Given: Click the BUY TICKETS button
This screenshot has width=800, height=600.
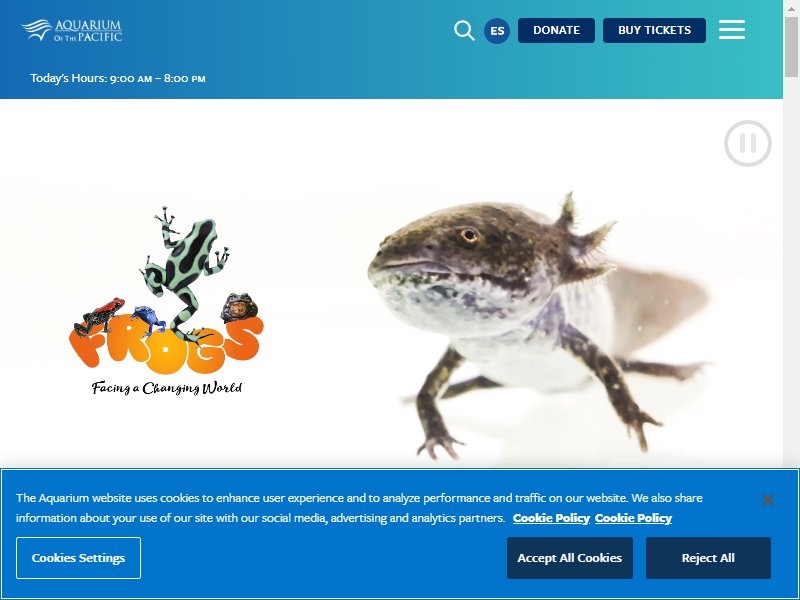Looking at the screenshot, I should (654, 30).
